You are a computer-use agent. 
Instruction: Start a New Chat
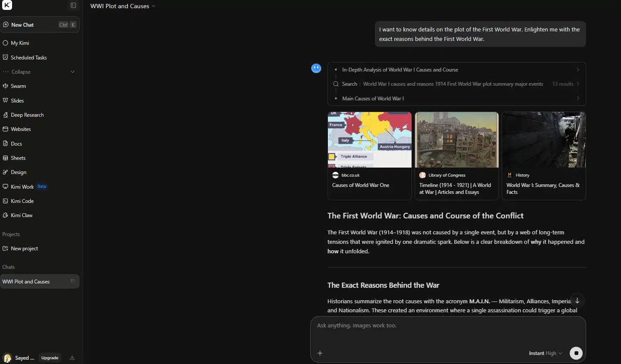(40, 25)
